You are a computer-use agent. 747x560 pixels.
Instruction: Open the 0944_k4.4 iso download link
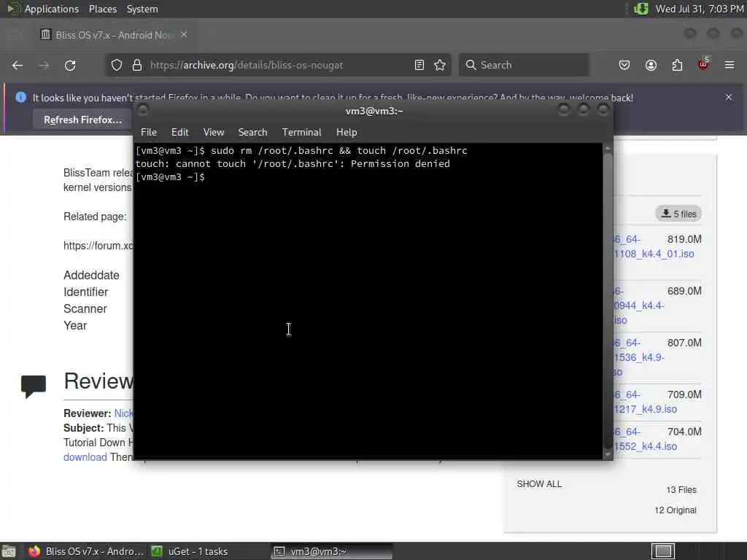point(638,306)
